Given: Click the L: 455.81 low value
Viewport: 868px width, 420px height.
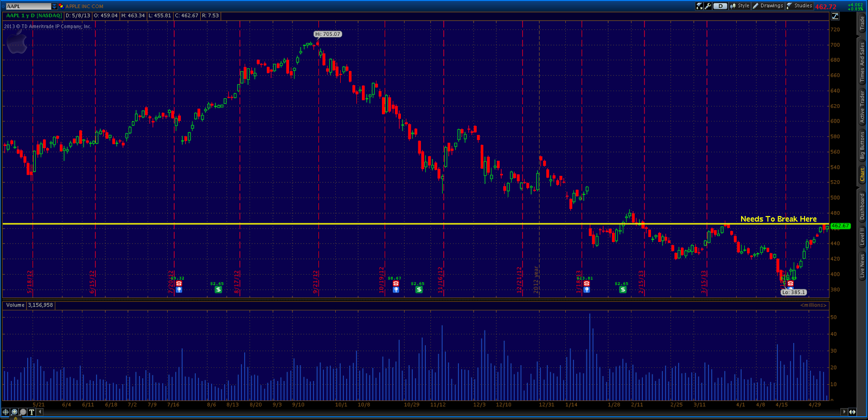Looking at the screenshot, I should (x=160, y=16).
